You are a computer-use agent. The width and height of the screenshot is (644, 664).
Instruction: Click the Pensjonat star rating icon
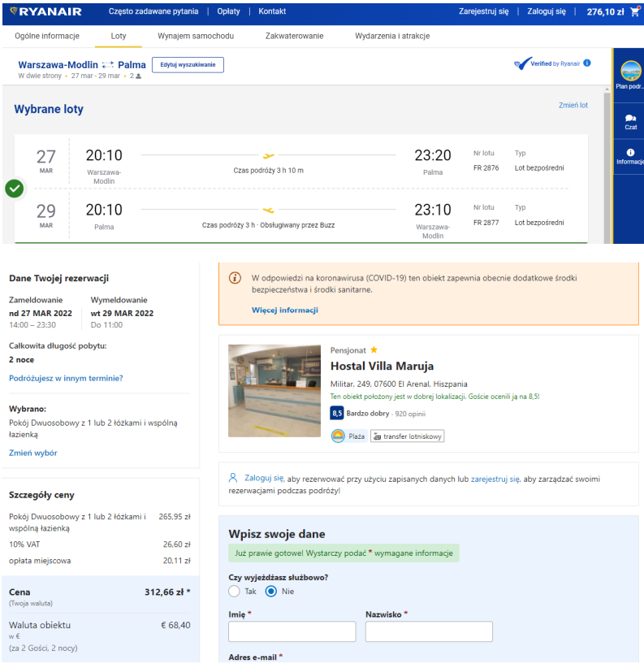(374, 349)
